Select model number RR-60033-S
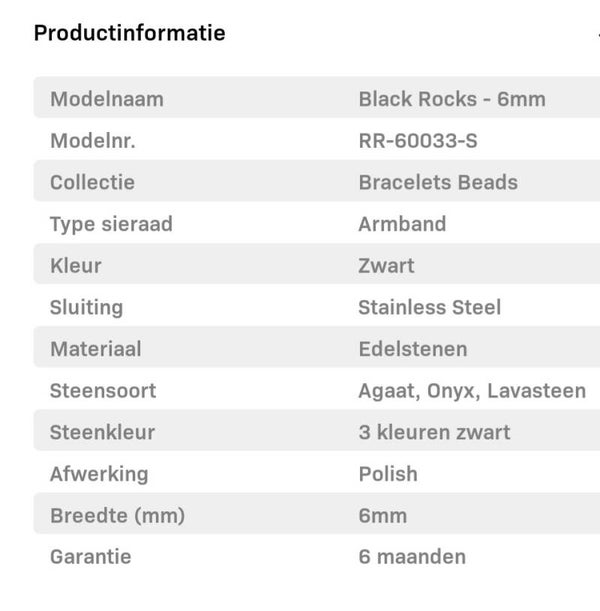The height and width of the screenshot is (611, 600). (x=418, y=141)
